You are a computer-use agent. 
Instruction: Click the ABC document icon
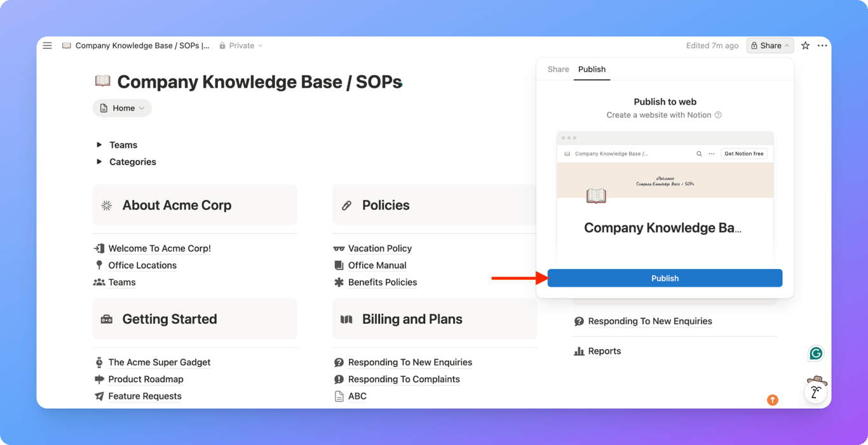click(339, 396)
